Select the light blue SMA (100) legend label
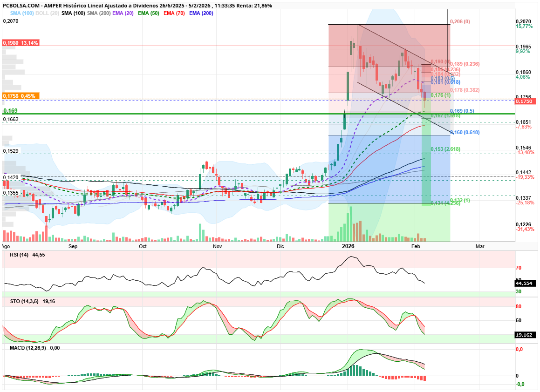Image resolution: width=540 pixels, height=392 pixels. tap(21, 13)
